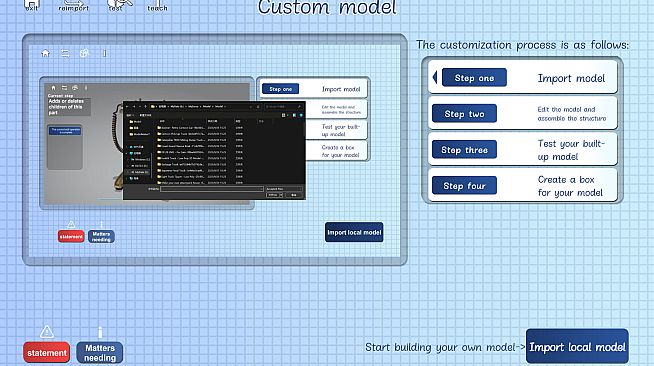Click 'The customization process is as follows:' heading
The height and width of the screenshot is (366, 654).
point(522,45)
